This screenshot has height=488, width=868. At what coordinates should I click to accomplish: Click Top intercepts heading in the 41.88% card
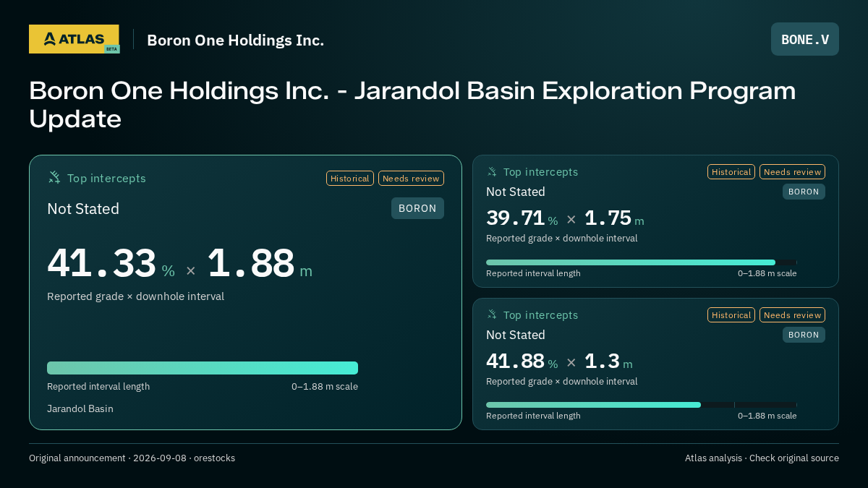[x=540, y=315]
